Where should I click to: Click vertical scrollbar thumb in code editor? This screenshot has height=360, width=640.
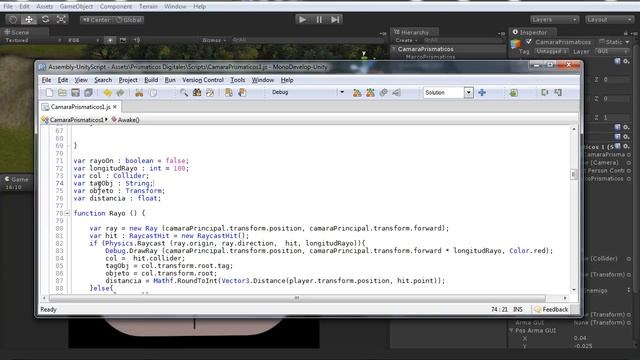[573, 175]
